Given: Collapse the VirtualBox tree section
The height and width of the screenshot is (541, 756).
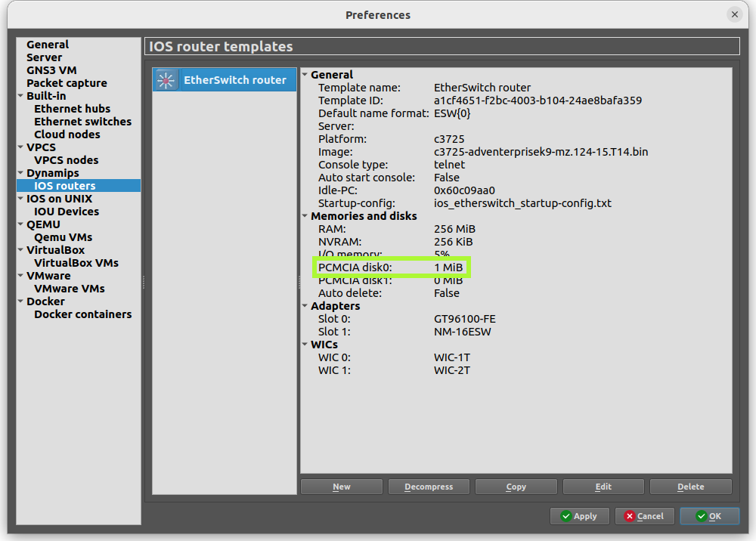Looking at the screenshot, I should [20, 249].
